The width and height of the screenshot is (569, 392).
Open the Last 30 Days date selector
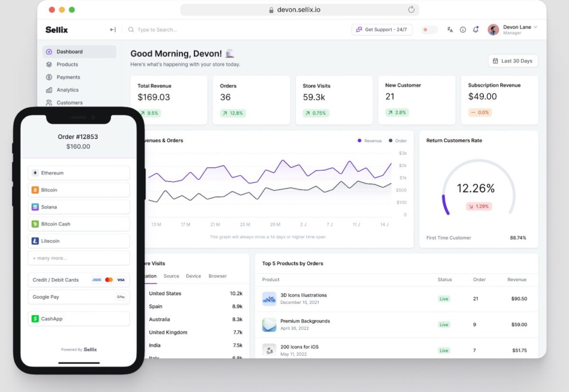click(513, 61)
